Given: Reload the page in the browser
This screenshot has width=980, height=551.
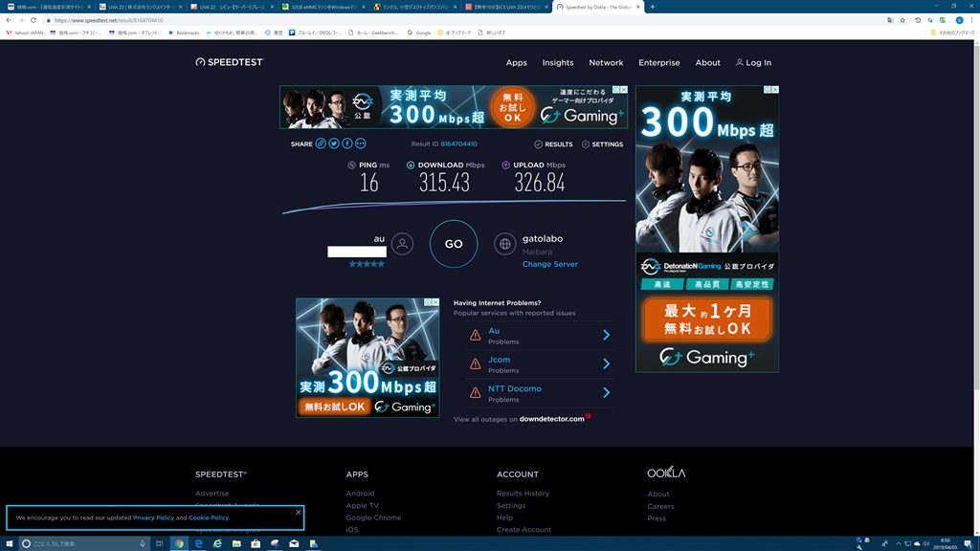Looking at the screenshot, I should tap(33, 20).
